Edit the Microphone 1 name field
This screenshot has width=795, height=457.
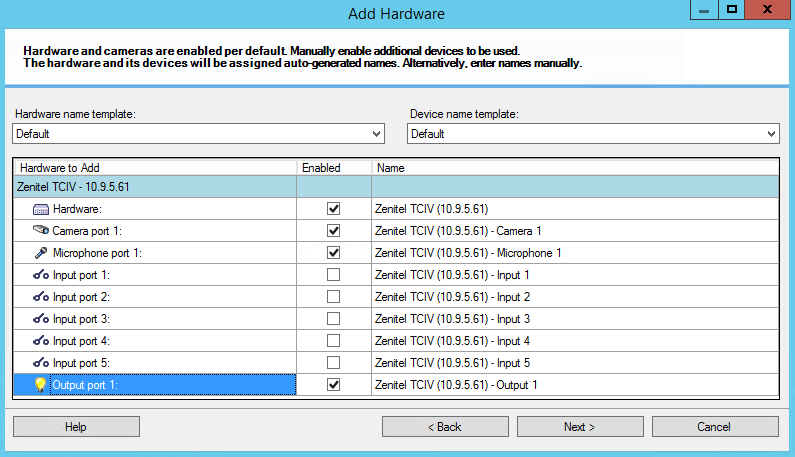573,253
